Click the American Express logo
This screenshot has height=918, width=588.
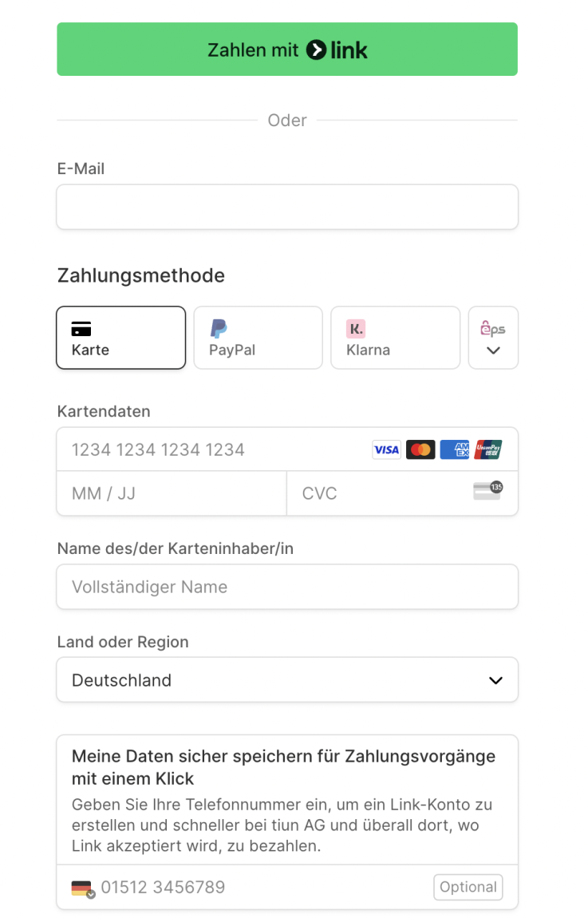(455, 449)
